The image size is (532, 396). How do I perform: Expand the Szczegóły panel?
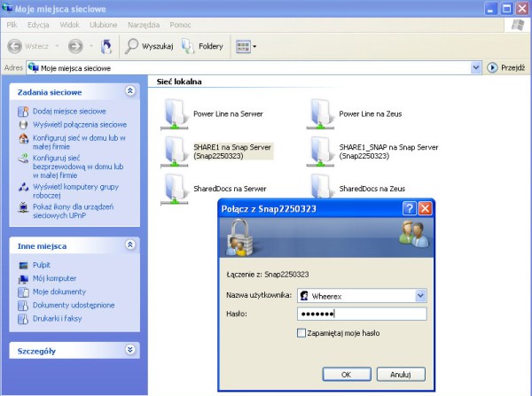[x=130, y=350]
